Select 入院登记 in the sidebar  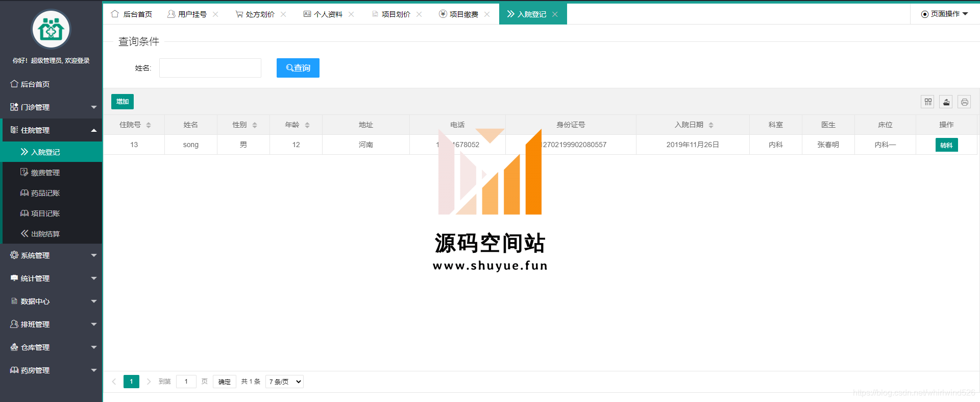pos(51,152)
